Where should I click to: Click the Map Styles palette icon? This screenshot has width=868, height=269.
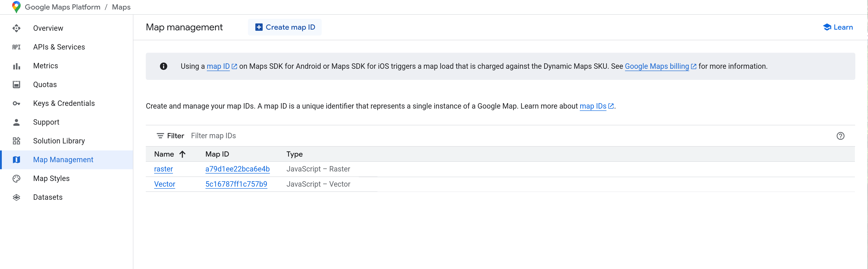(x=16, y=178)
